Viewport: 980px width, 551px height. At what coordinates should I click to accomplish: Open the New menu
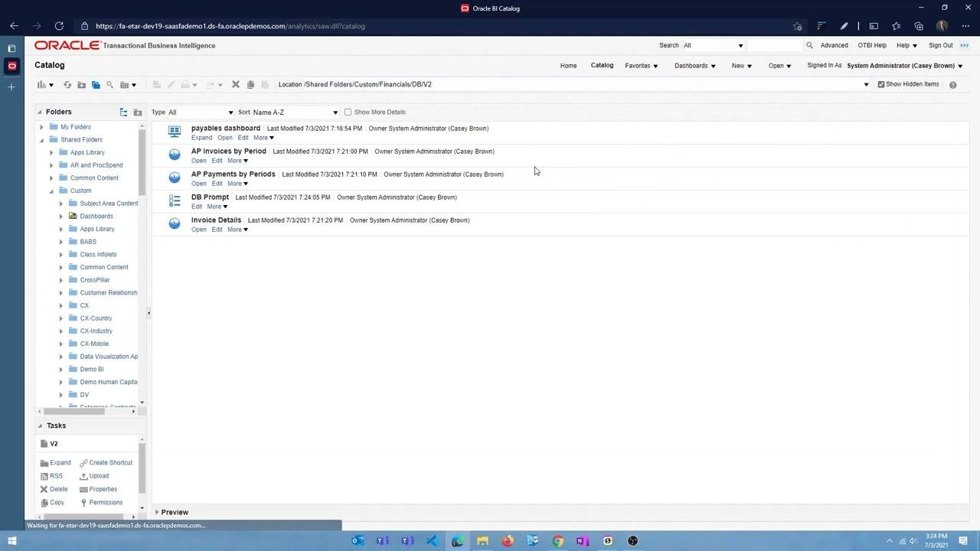pyautogui.click(x=742, y=66)
